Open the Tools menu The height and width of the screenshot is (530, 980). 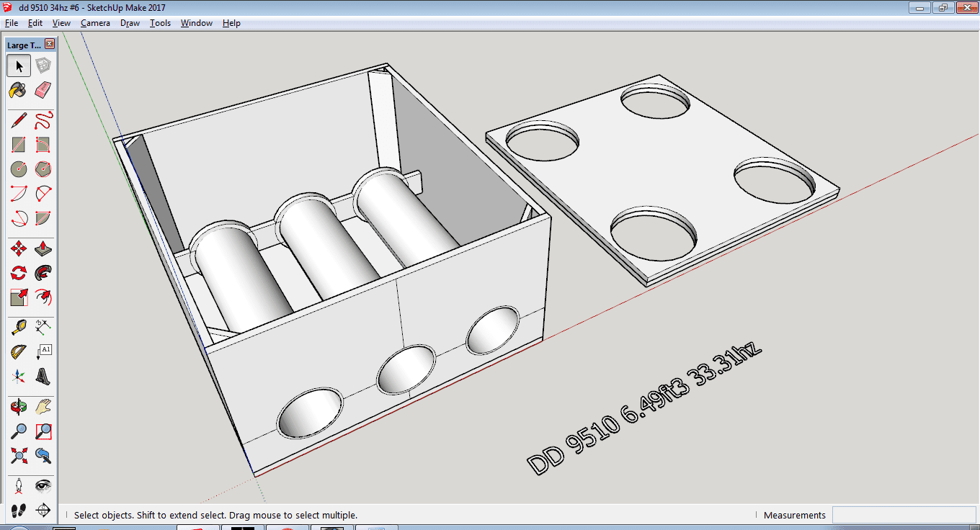[x=160, y=23]
